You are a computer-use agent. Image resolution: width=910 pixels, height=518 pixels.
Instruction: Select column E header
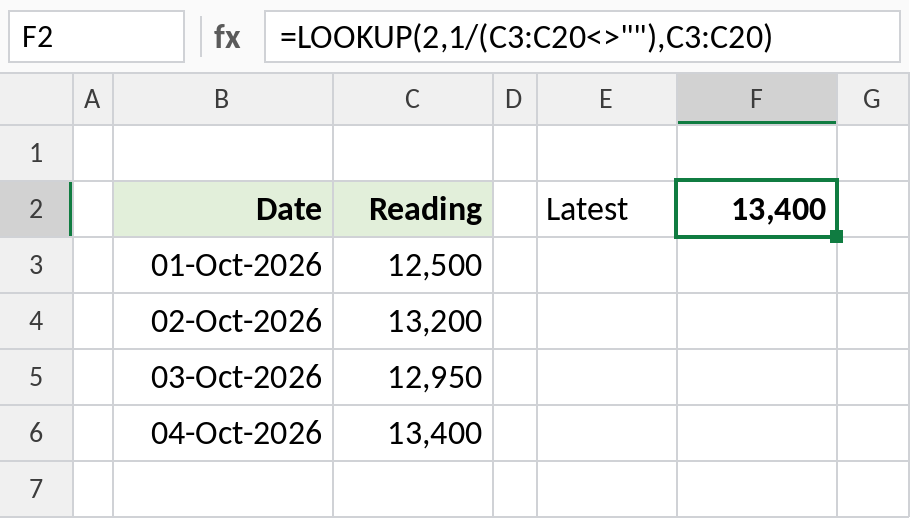[x=606, y=99]
